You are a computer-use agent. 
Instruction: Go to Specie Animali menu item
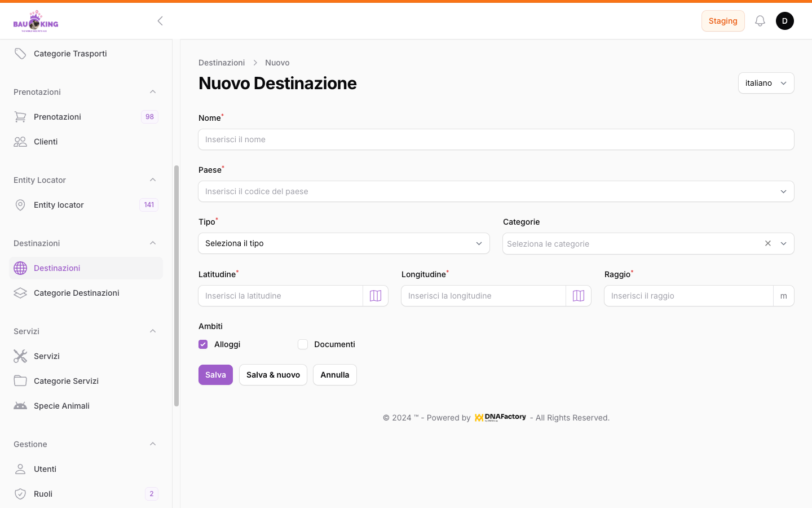point(61,406)
